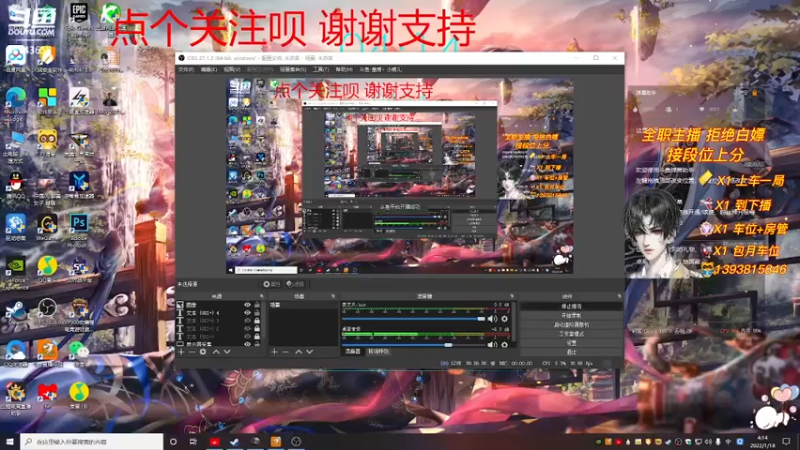Switch to the 转场特效 tab
Image resolution: width=800 pixels, height=450 pixels.
click(x=378, y=352)
